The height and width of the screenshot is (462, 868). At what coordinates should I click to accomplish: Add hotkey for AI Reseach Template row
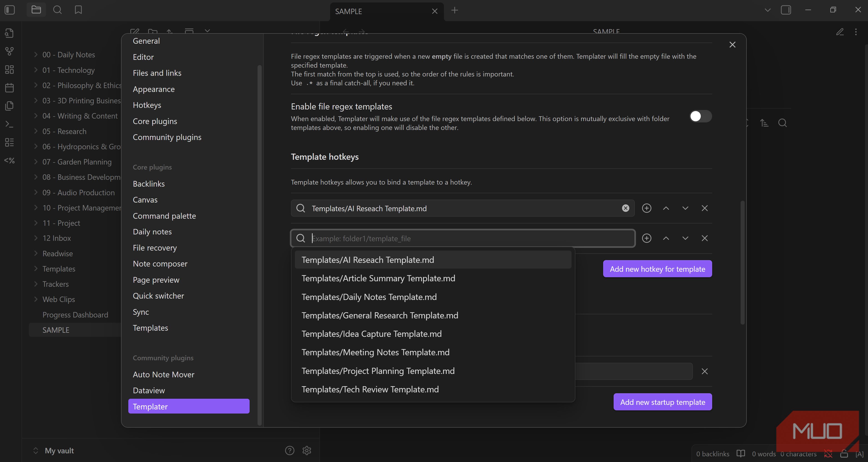(646, 208)
